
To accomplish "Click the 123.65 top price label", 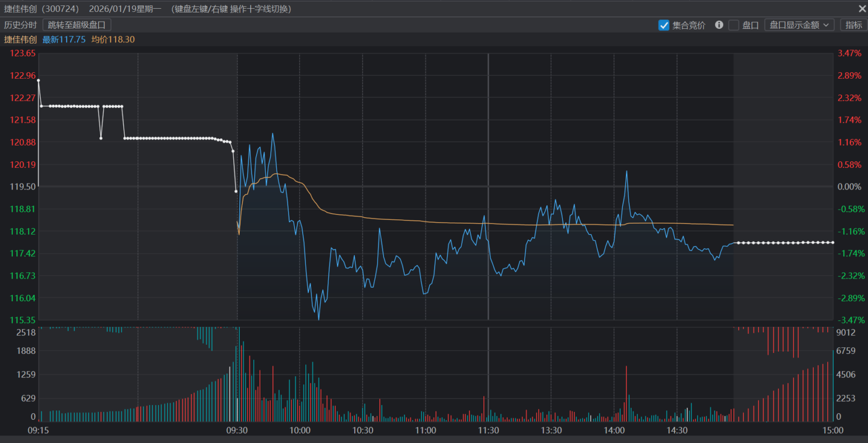I will pos(23,53).
